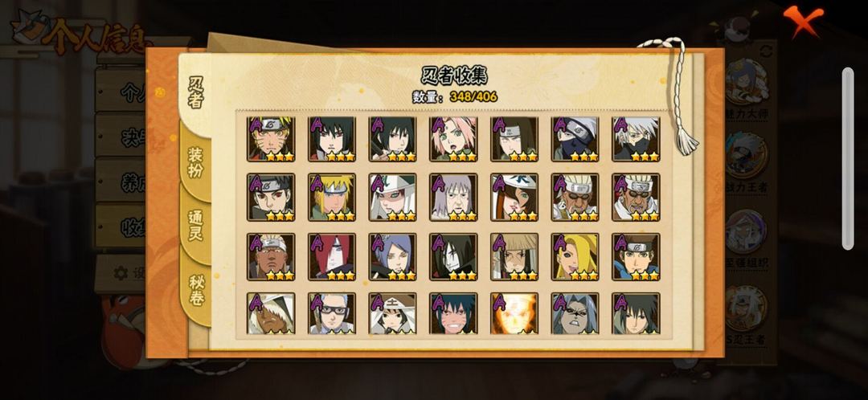Select the blond Naruto portrait in the first row
Screen dimensions: 868x400
pos(271,139)
